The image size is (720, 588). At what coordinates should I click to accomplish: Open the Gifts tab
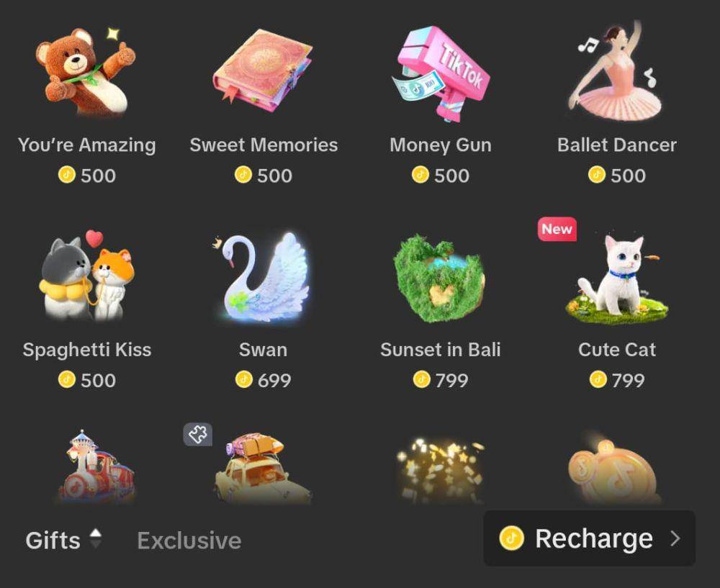[x=53, y=540]
